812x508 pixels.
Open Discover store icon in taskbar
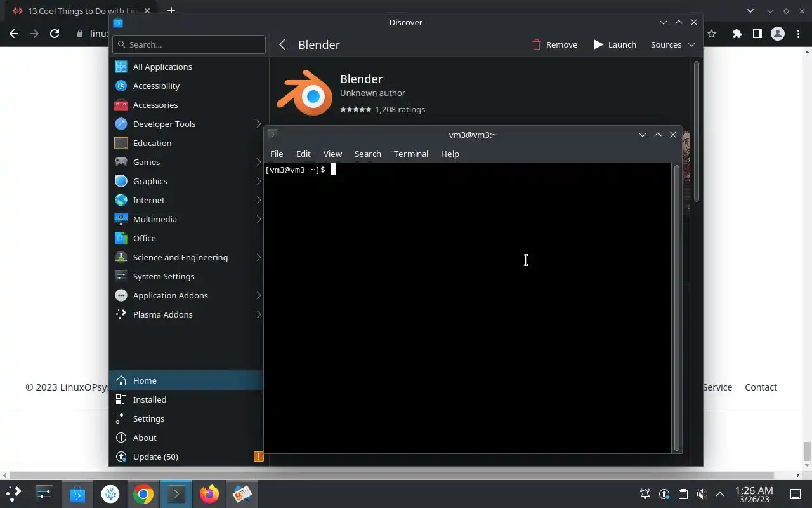click(x=77, y=493)
